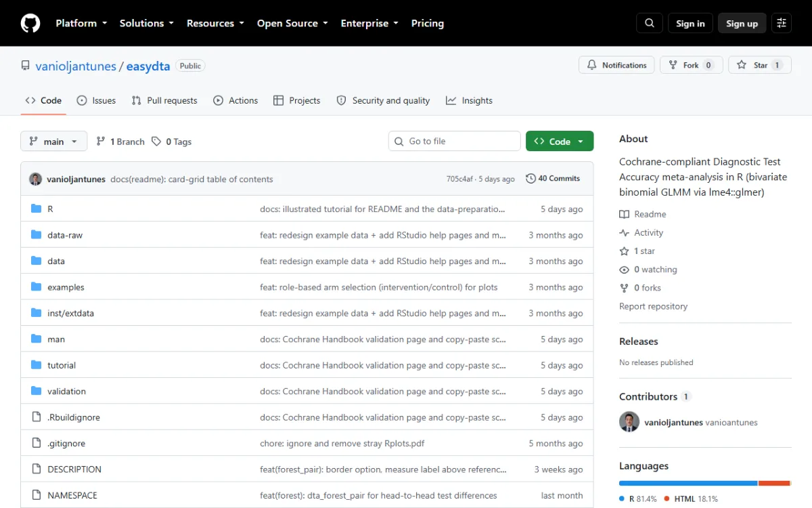The image size is (812, 508).
Task: Open the Pull requests tab
Action: 164,100
